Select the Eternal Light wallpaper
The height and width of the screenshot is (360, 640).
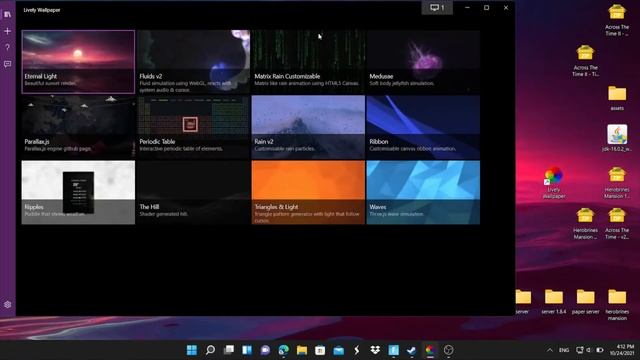(x=78, y=62)
